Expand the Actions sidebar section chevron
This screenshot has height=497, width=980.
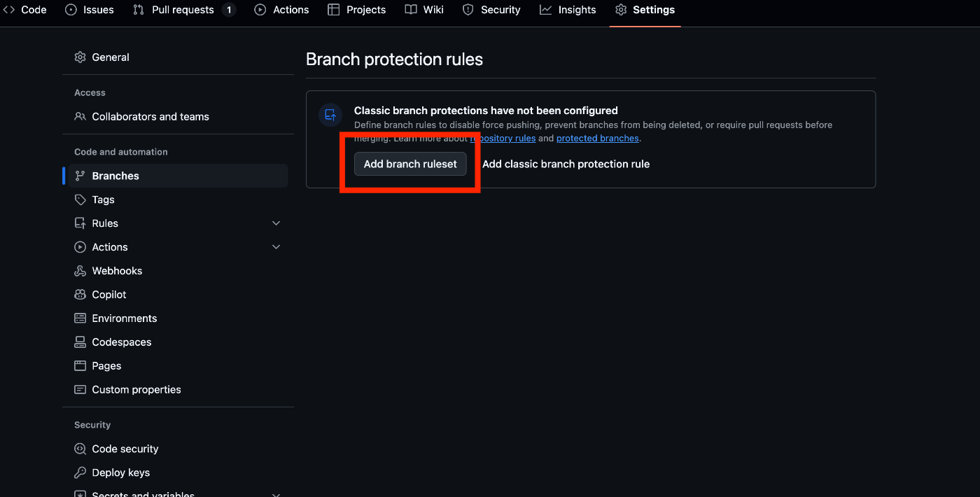coord(276,247)
